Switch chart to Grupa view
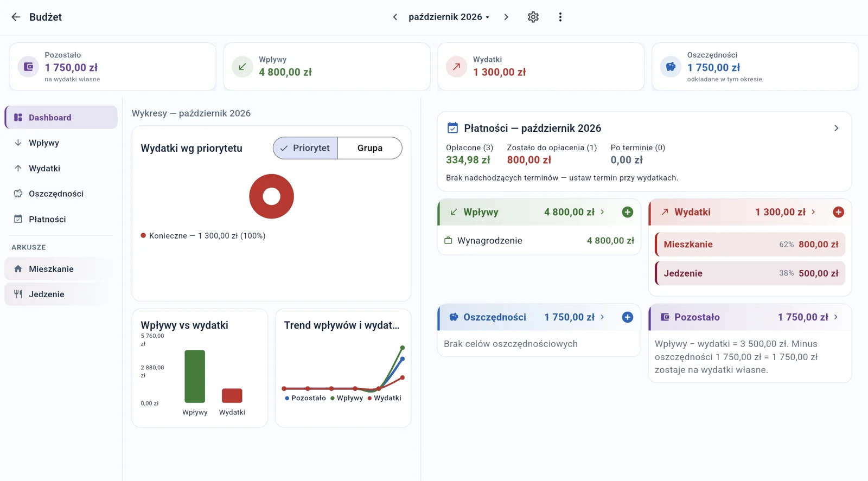 tap(370, 148)
